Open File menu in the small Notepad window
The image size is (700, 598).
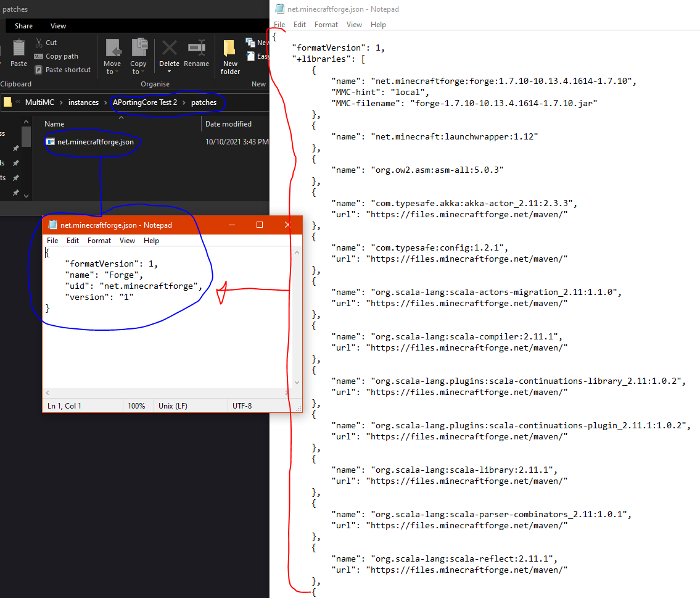52,241
